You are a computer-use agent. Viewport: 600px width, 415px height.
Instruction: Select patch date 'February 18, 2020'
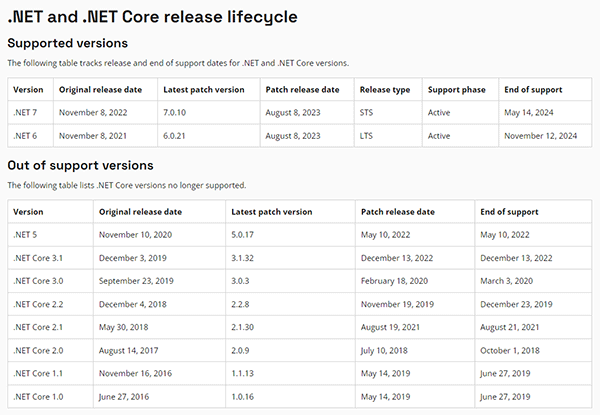pos(395,281)
